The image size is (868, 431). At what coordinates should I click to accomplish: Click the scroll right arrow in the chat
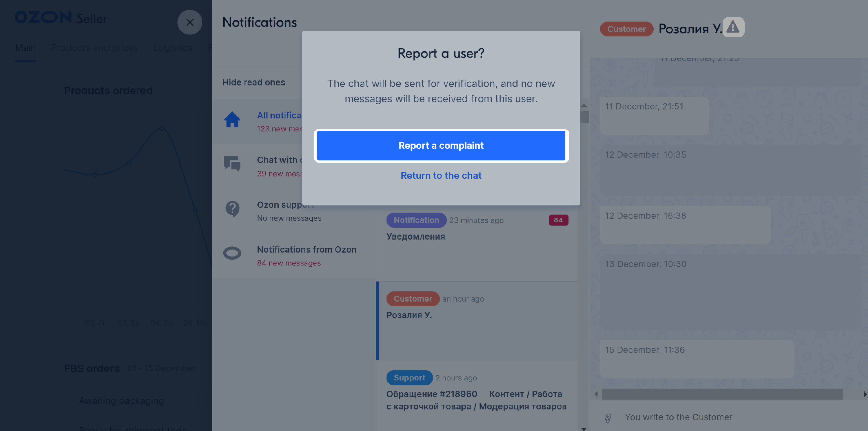point(865,394)
